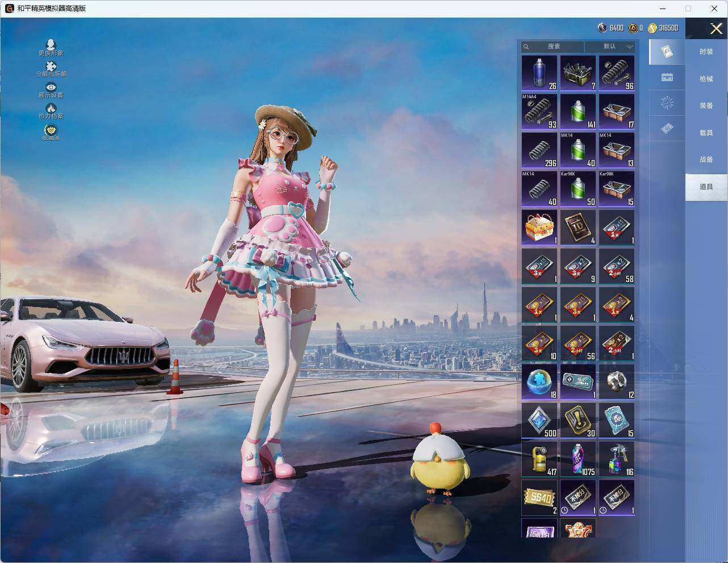Select the blue 3天 x2 card with count 9
Viewport: 728px width, 563px height.
(x=578, y=266)
